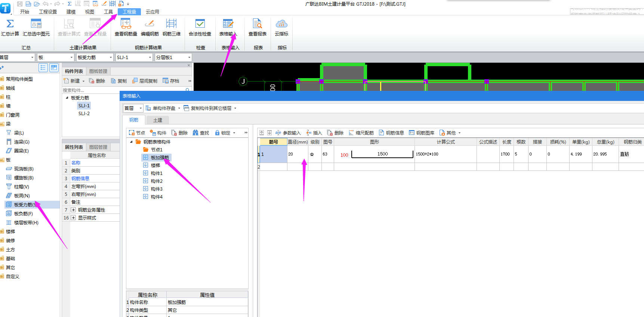644x317 pixels.
Task: Open 钢筋图库 in table toolbar
Action: 422,133
